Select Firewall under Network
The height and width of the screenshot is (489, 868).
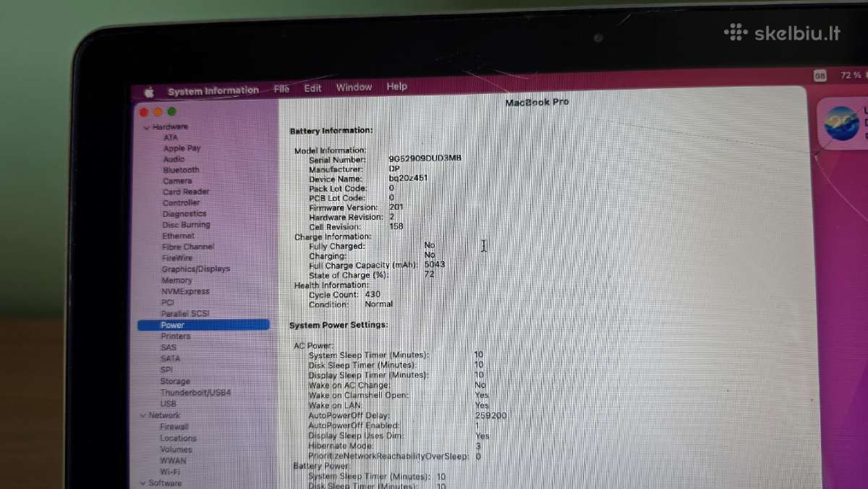pos(174,427)
